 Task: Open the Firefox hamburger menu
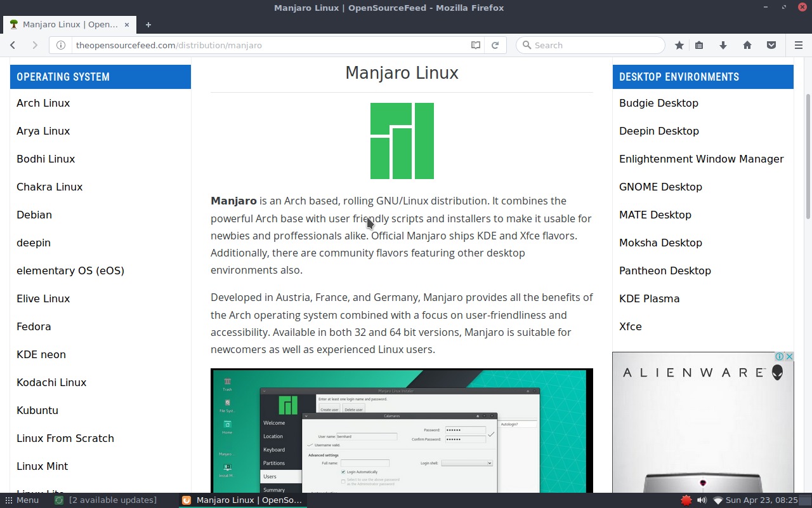pyautogui.click(x=799, y=45)
